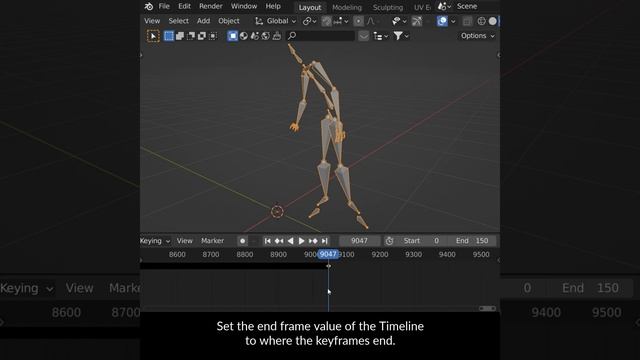Click the magnifier search field
640x360 pixels.
click(x=320, y=36)
